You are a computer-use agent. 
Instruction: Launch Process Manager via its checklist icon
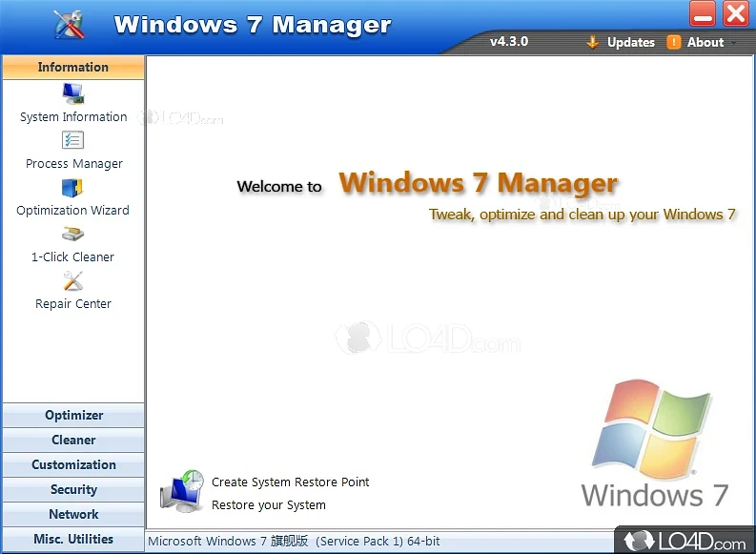click(72, 140)
